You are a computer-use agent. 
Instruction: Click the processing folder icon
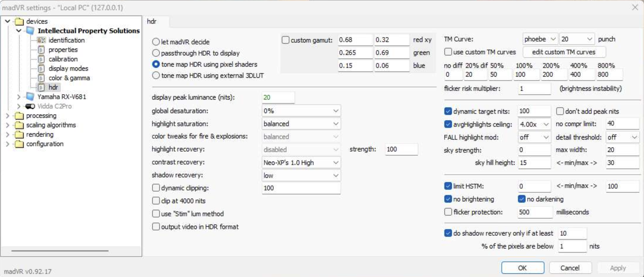click(19, 116)
